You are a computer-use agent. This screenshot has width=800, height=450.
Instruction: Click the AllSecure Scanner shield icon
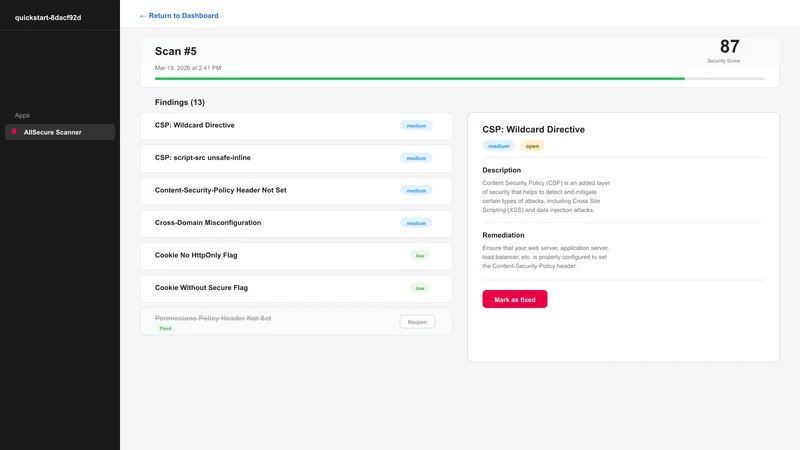pos(14,132)
